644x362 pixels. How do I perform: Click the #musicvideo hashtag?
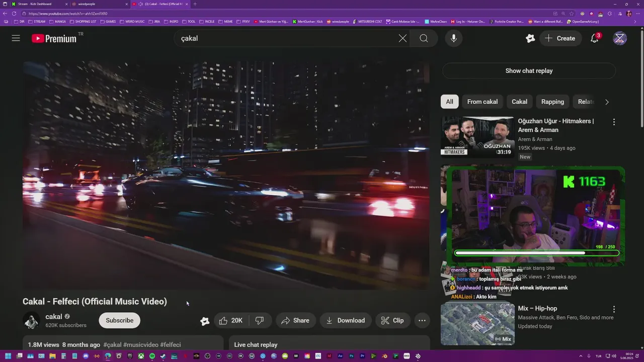pos(140,345)
